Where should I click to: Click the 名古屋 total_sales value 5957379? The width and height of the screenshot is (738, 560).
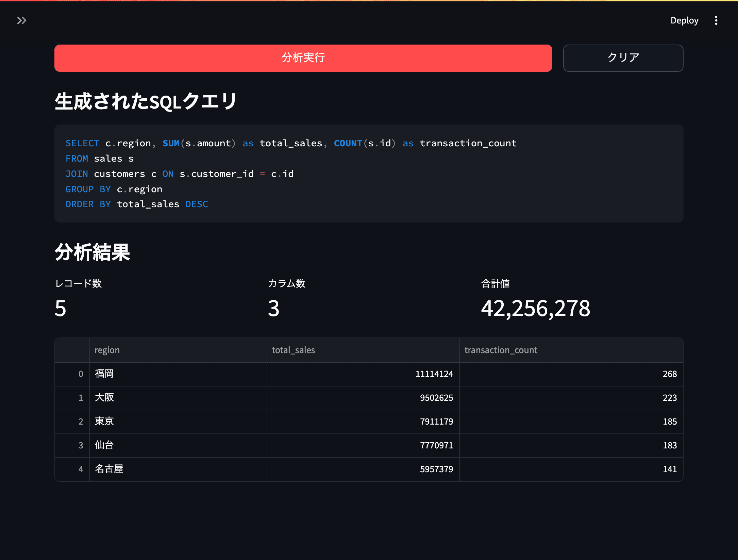[436, 469]
